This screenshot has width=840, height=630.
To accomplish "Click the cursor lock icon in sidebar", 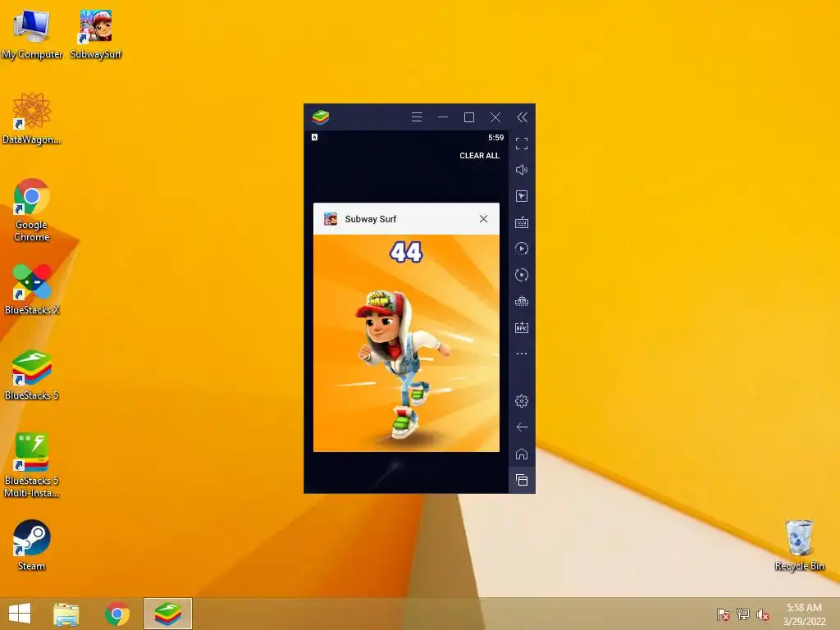I will 522,196.
